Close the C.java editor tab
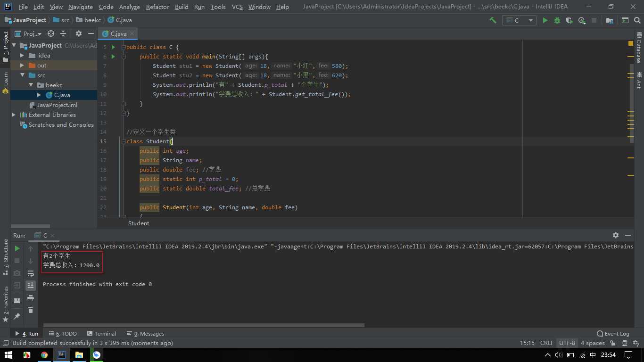Viewport: 644px width, 362px height. click(132, 33)
